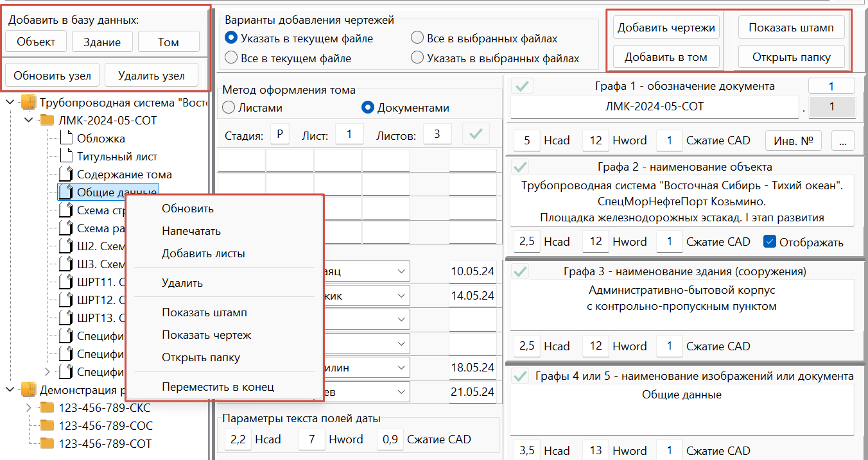Open the dropdown in the 10.05.24 row
Screen dimensions: 868x460
pos(401,271)
